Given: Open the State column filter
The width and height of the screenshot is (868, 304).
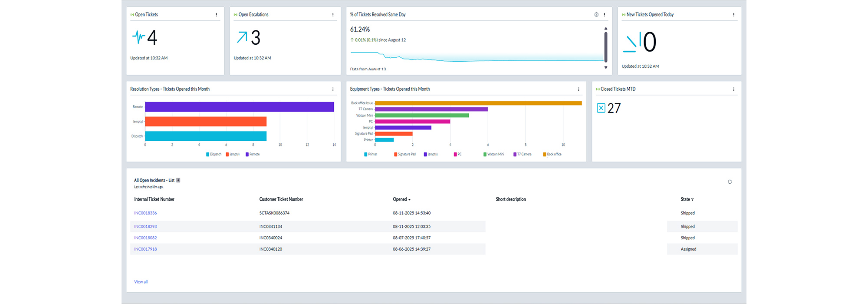Looking at the screenshot, I should (692, 200).
